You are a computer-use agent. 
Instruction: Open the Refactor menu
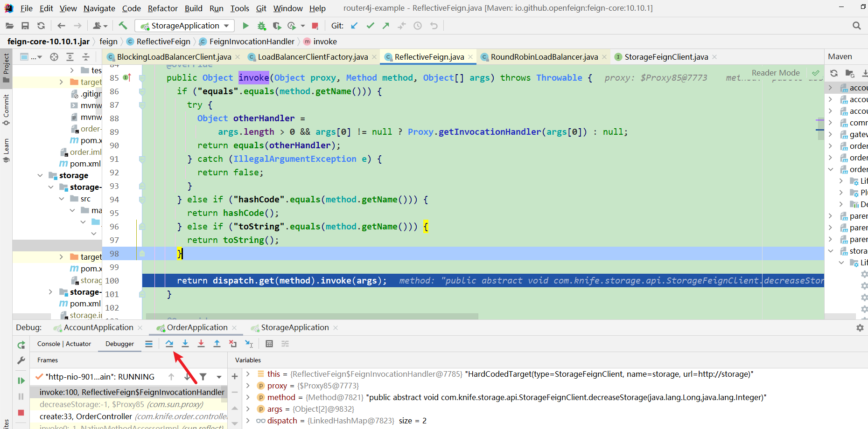162,8
